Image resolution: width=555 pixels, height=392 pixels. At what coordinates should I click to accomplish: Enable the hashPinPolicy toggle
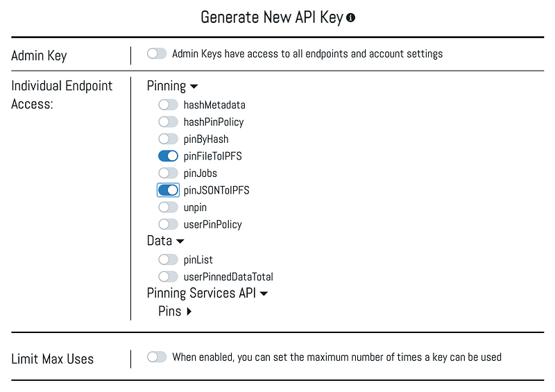(x=168, y=122)
